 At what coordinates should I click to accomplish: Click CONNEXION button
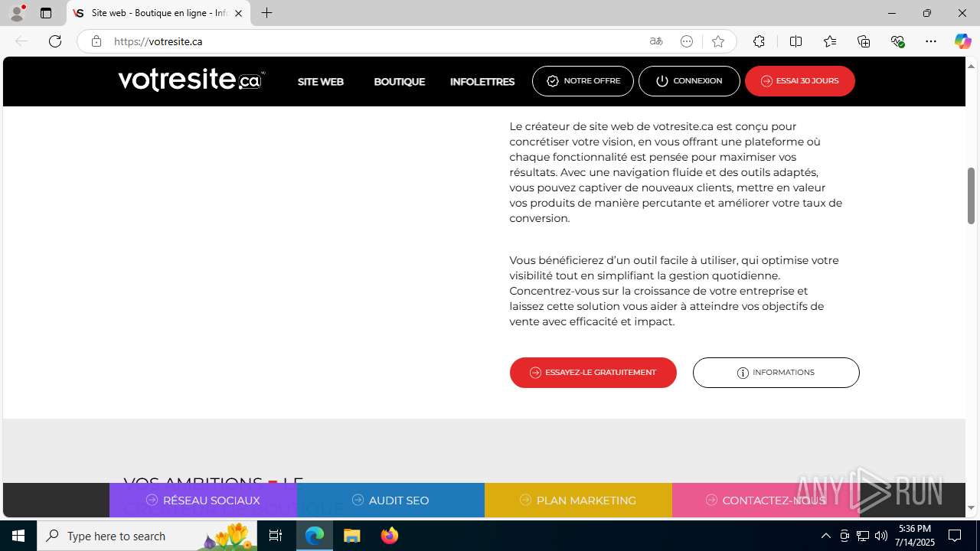click(689, 81)
